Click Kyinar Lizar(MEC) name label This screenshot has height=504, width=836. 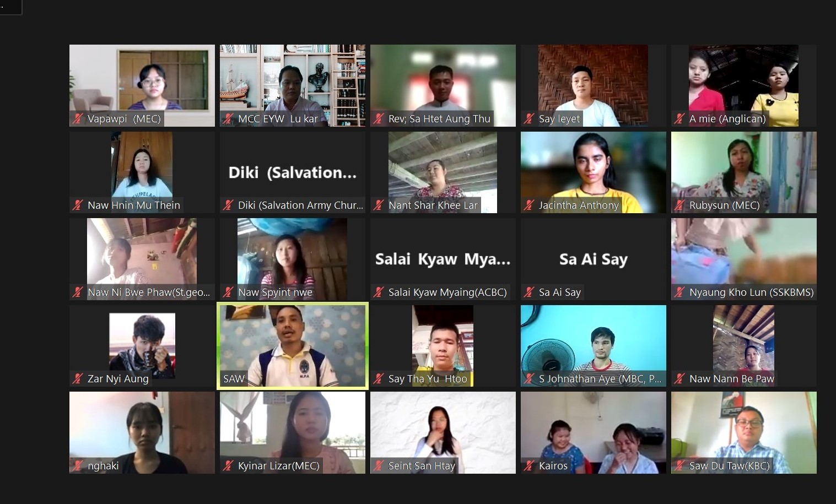pos(278,465)
